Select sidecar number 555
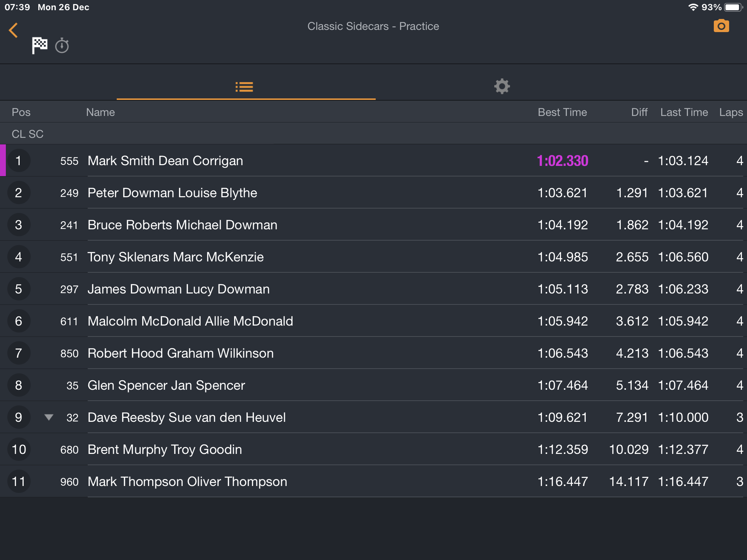Viewport: 747px width, 560px height. pos(69,161)
